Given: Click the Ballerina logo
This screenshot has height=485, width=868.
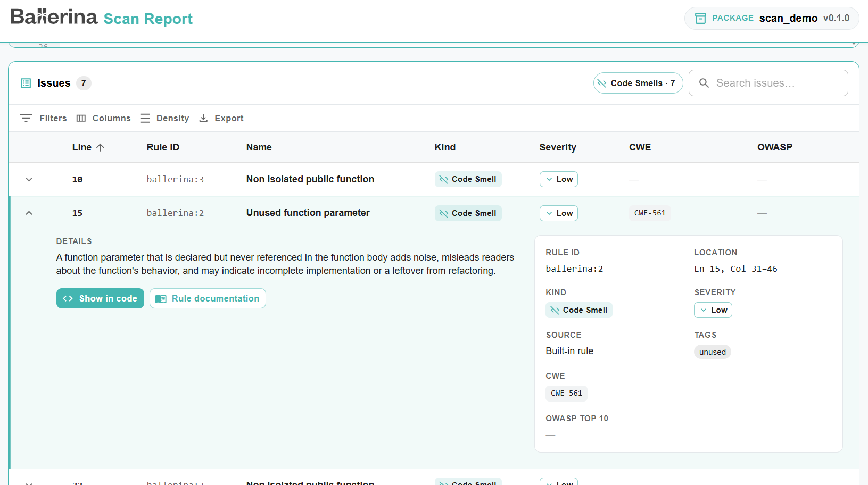Looking at the screenshot, I should 54,16.
